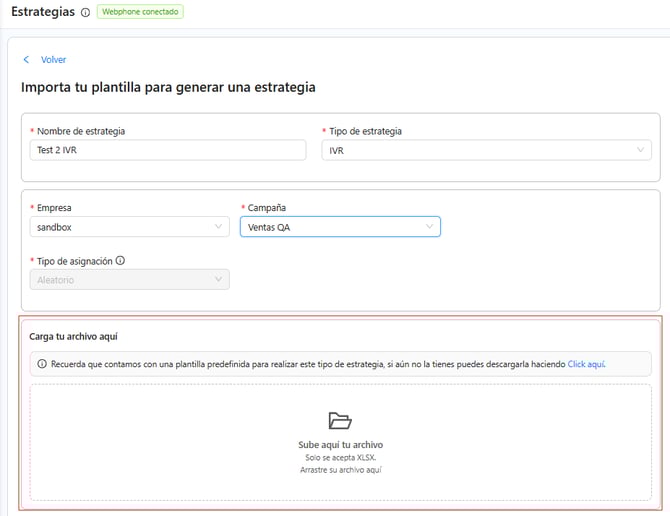Image resolution: width=670 pixels, height=516 pixels.
Task: Click the info icon beside Estrategias title
Action: pos(85,13)
